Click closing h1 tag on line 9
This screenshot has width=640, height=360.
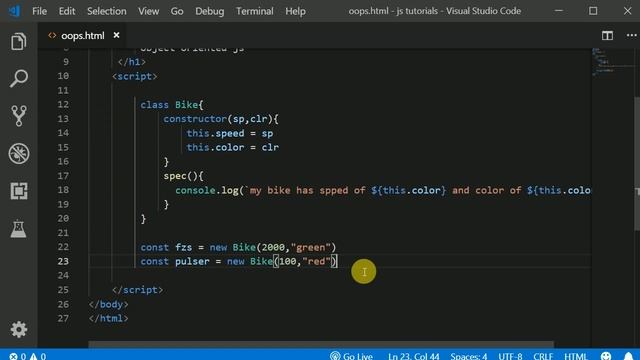pyautogui.click(x=131, y=62)
